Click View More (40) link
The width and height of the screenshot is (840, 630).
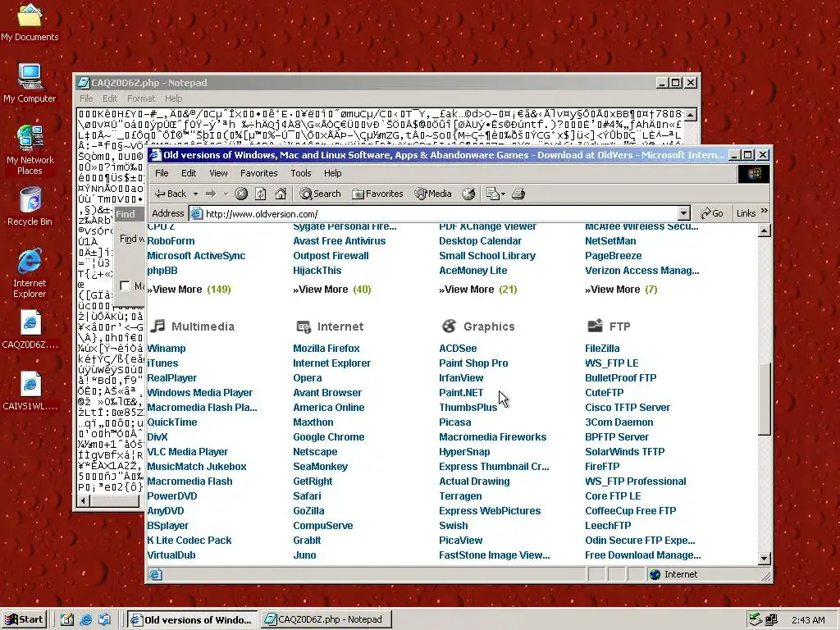(332, 290)
